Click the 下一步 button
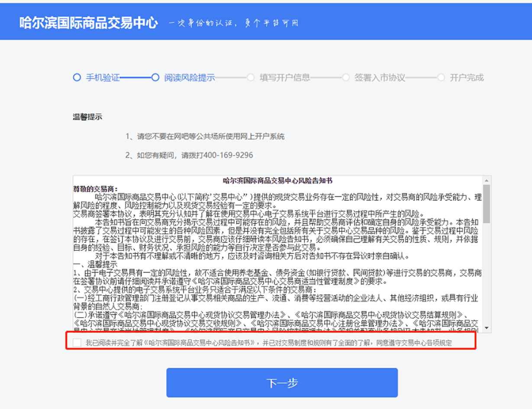 (x=282, y=383)
